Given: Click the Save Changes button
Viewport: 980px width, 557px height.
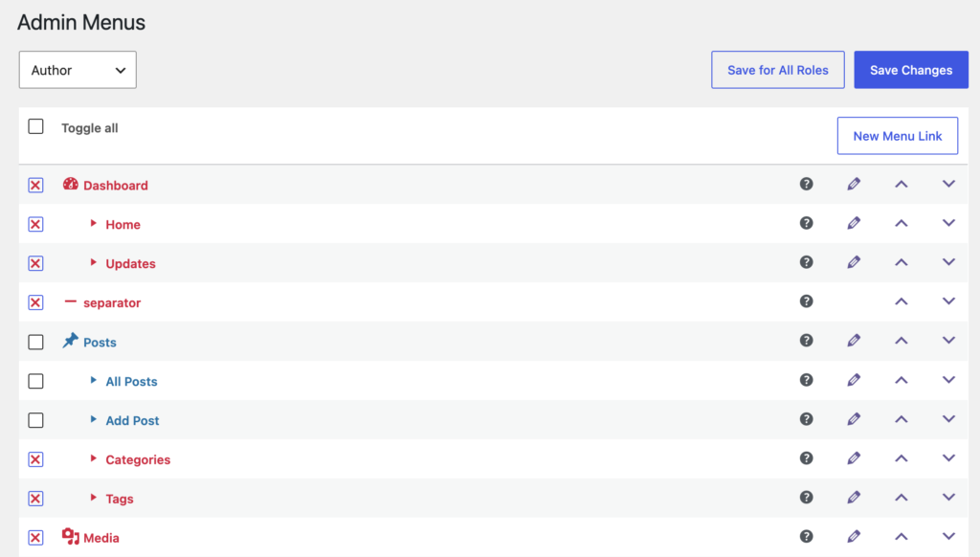Looking at the screenshot, I should [x=911, y=70].
